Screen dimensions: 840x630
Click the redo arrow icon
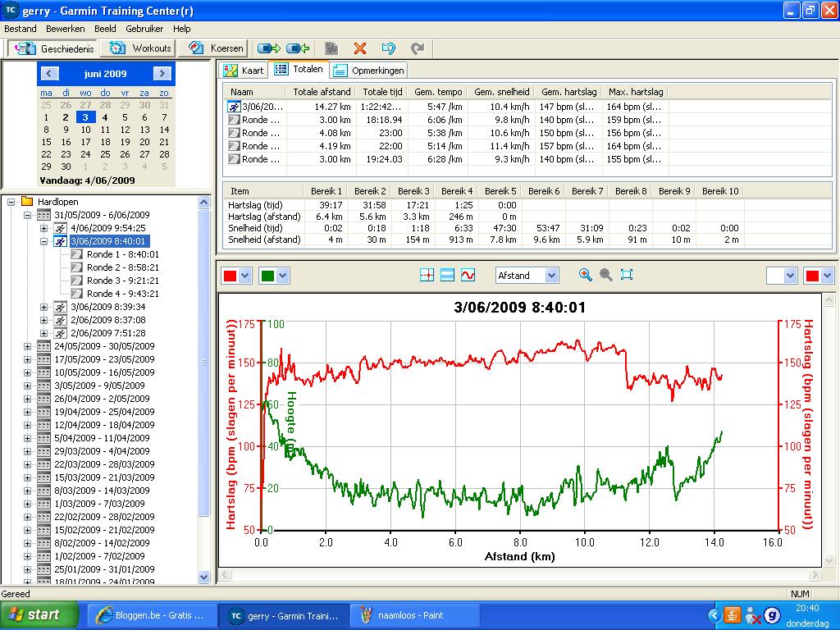pos(418,48)
